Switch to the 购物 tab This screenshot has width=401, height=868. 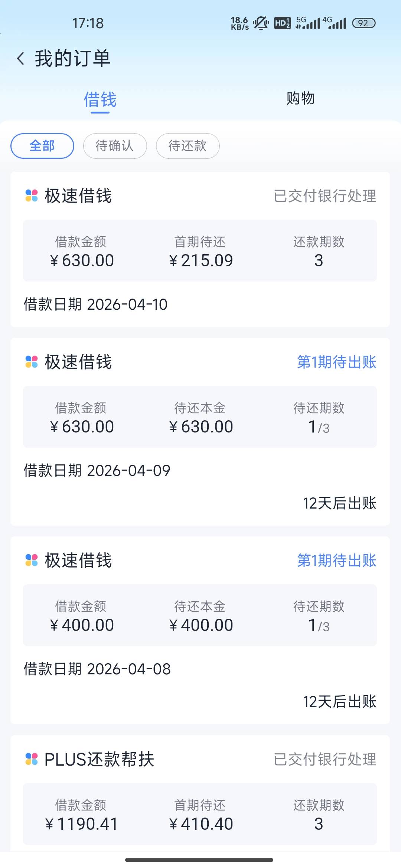click(x=300, y=99)
